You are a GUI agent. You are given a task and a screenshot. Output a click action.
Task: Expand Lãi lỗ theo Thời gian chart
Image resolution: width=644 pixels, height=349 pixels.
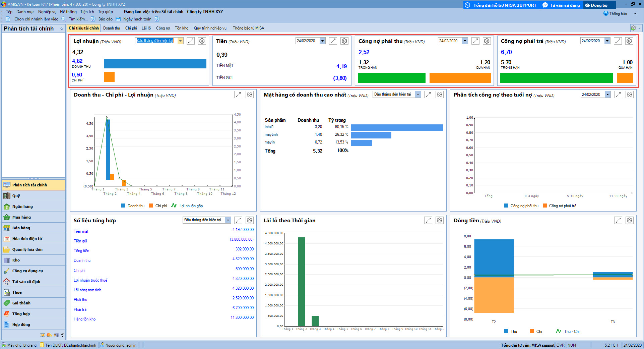pos(428,220)
